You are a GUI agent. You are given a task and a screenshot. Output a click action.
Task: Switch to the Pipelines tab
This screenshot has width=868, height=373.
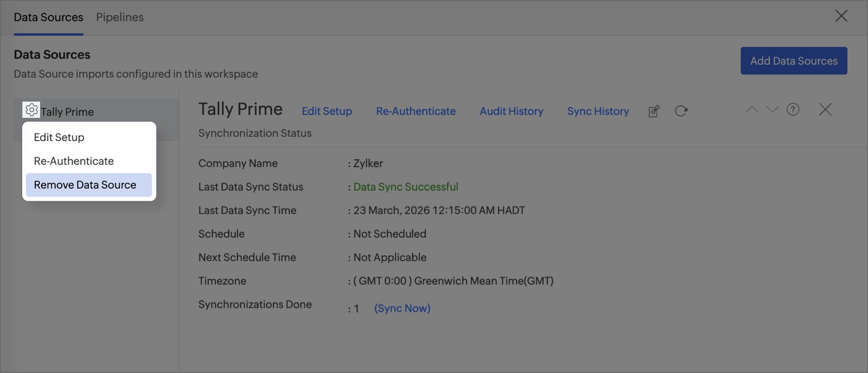pos(120,17)
